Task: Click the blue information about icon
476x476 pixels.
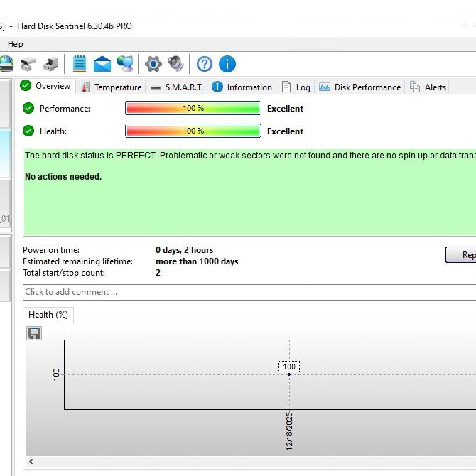Action: point(227,64)
